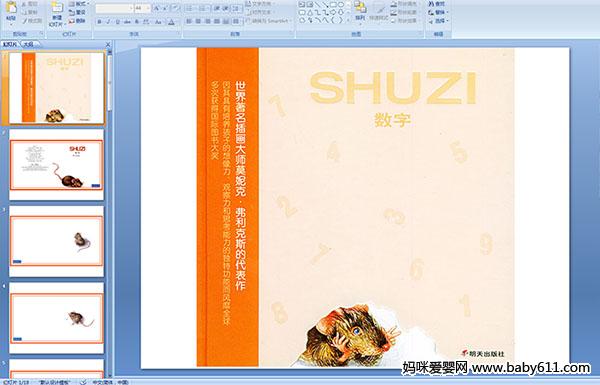Click the Format Painter icon

tap(32, 21)
